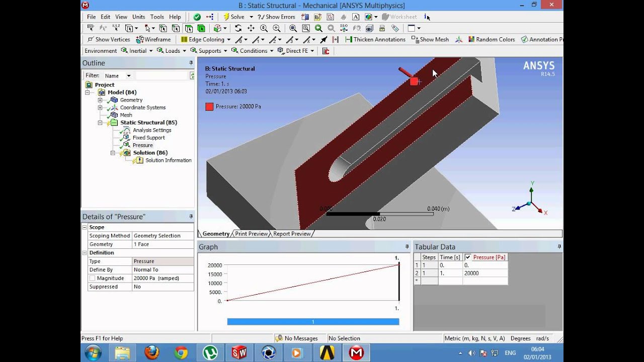Image resolution: width=644 pixels, height=362 pixels.
Task: Click the Solve button
Action: [233, 17]
